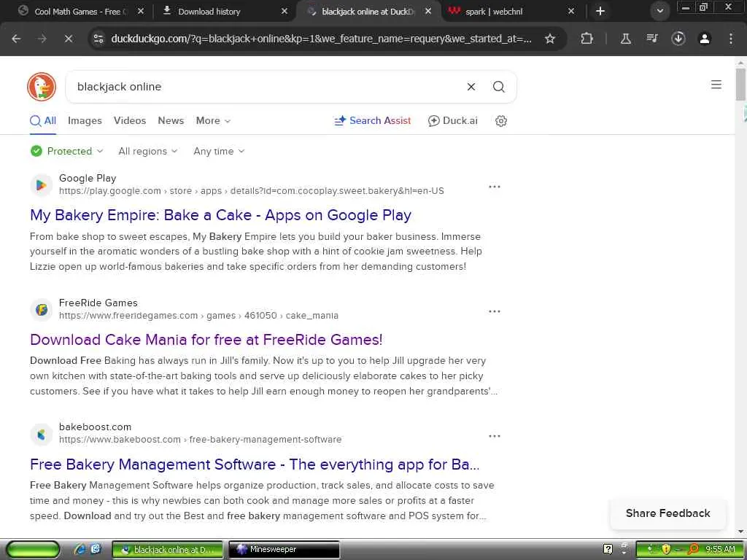The image size is (747, 560).
Task: Close the Download history tab
Action: pos(285,11)
